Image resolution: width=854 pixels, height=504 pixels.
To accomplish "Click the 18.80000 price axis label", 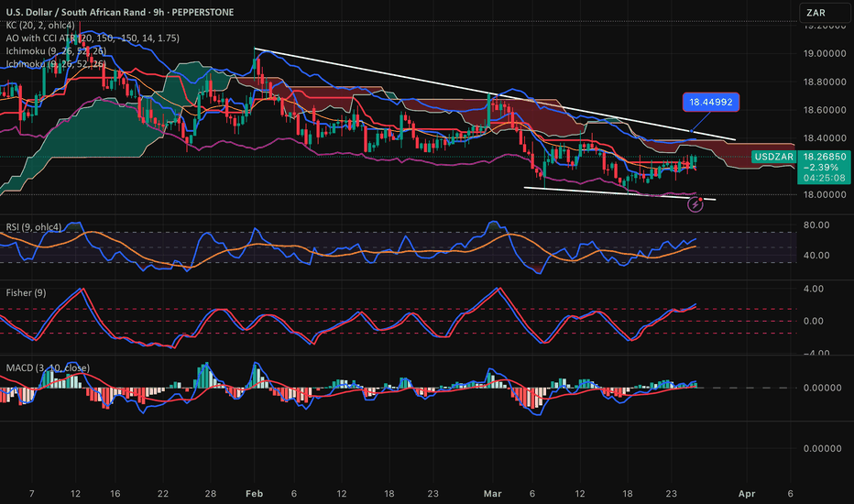I will 825,82.
